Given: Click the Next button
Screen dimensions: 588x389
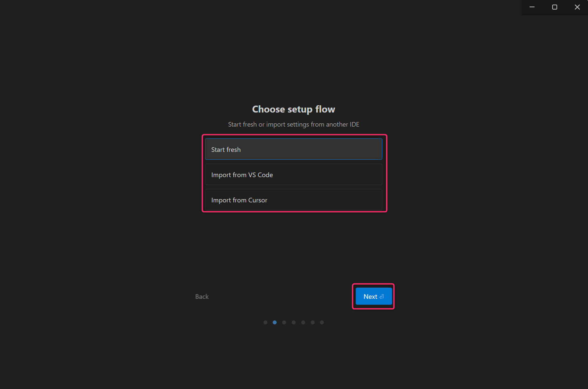Looking at the screenshot, I should 373,296.
